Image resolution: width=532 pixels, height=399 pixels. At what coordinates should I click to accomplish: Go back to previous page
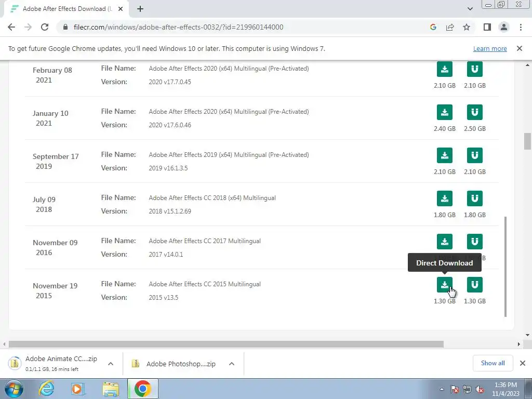click(x=11, y=27)
